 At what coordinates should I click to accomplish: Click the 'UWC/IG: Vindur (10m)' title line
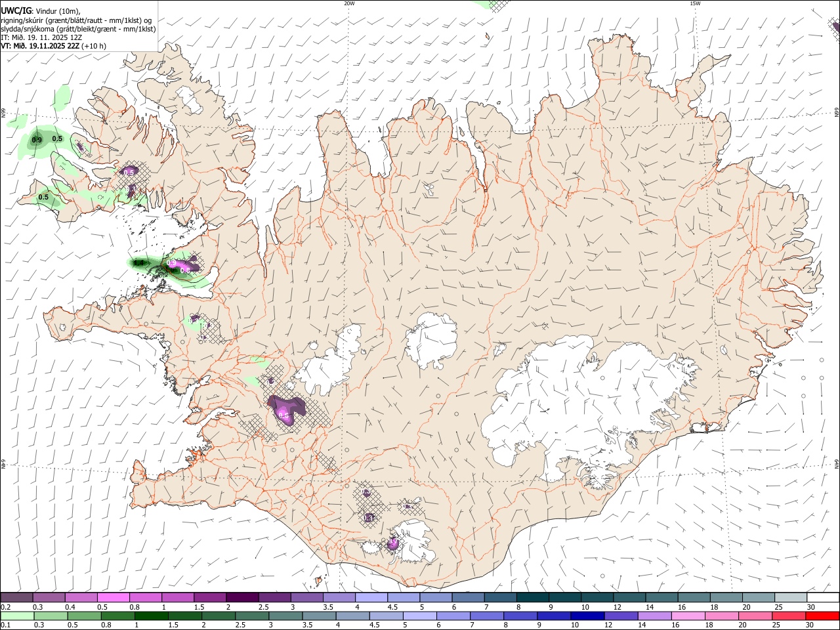point(41,11)
